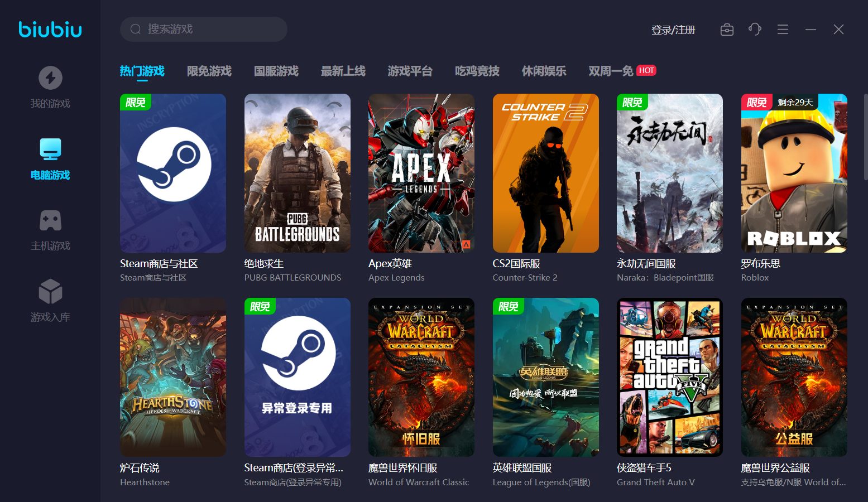Open the hamburger menu icon

pos(783,30)
